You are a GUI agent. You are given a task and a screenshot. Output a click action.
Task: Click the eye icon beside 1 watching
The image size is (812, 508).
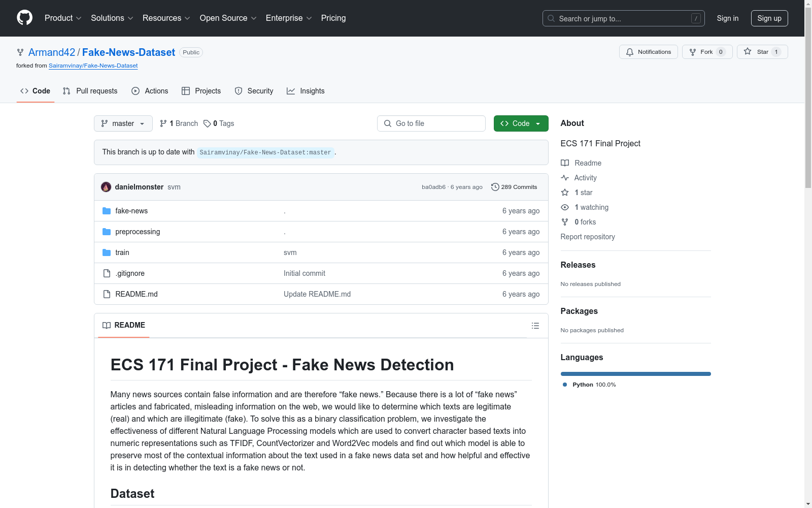pos(565,207)
